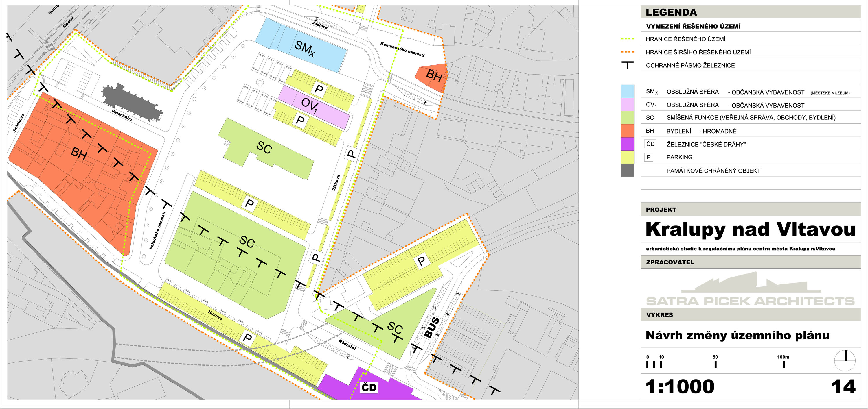This screenshot has width=868, height=409.
Task: Click the ČD box in the legend
Action: coord(650,144)
